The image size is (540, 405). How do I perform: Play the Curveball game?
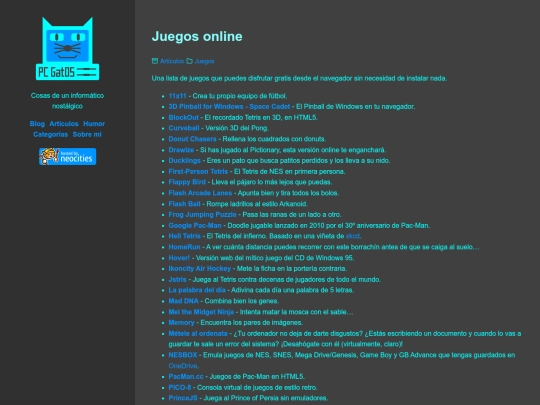coord(184,128)
